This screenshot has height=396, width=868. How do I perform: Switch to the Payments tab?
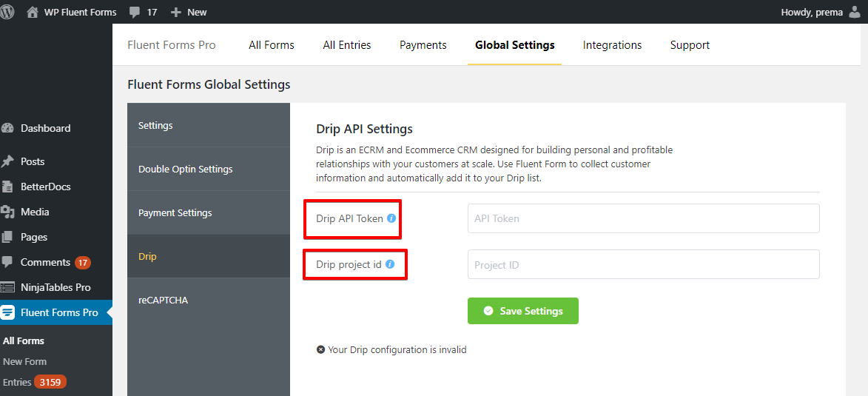tap(423, 45)
